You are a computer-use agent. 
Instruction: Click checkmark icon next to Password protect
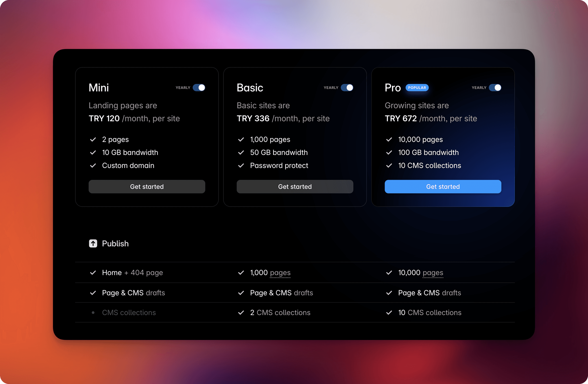click(x=241, y=166)
